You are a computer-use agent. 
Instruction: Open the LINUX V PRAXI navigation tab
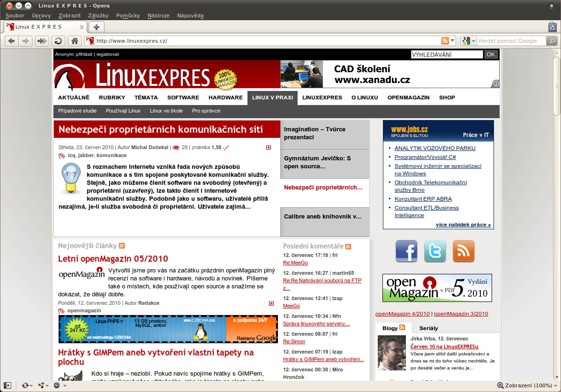272,98
